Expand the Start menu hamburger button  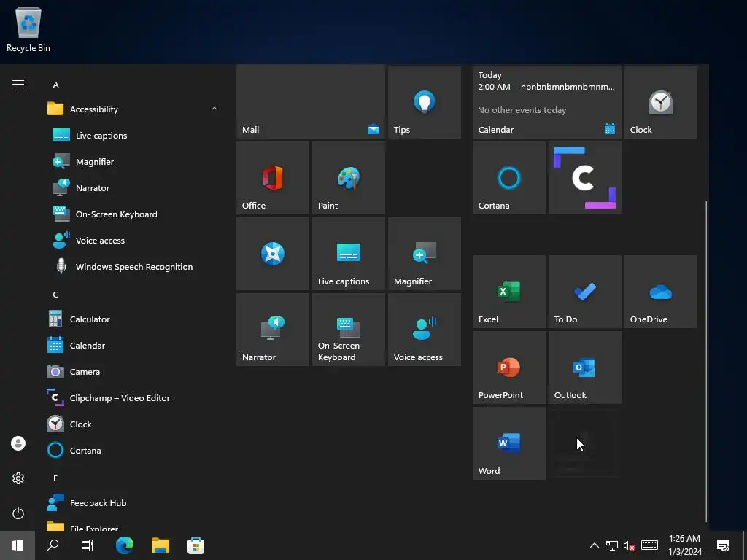pos(18,85)
